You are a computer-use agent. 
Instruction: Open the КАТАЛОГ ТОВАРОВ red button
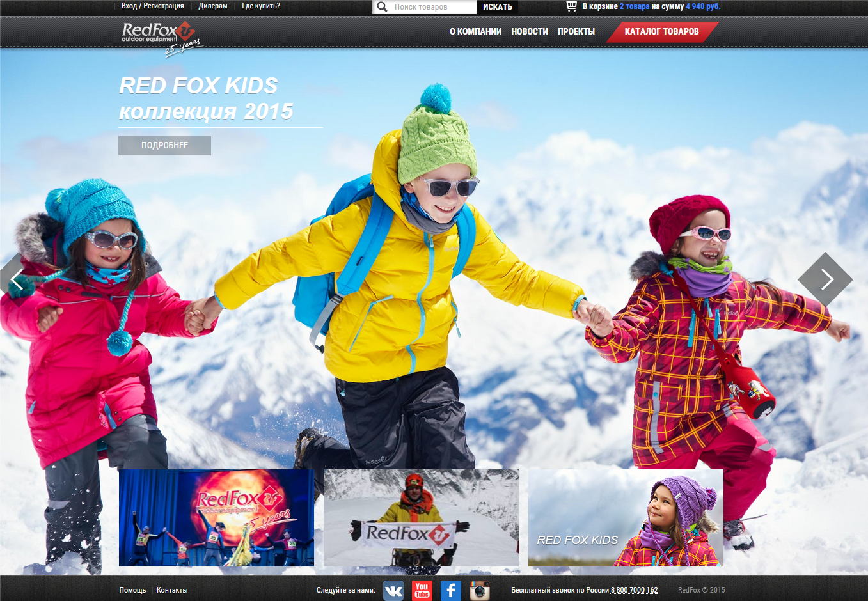(662, 31)
